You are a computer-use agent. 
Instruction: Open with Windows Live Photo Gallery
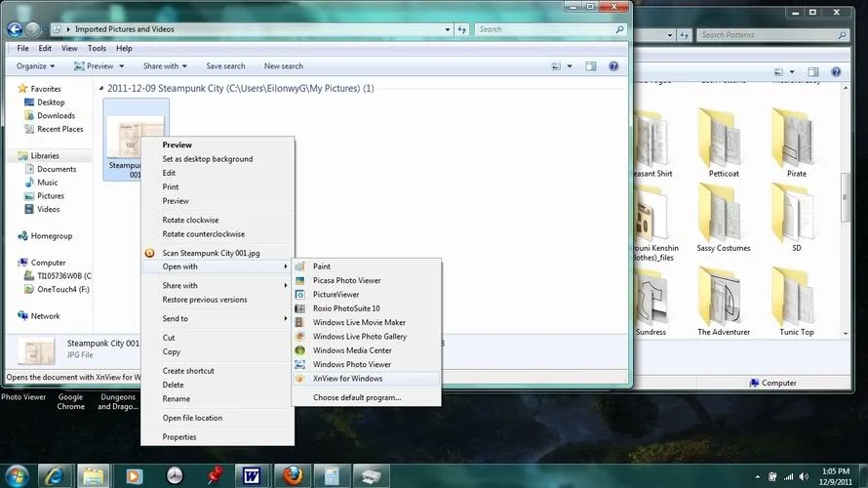point(367,336)
